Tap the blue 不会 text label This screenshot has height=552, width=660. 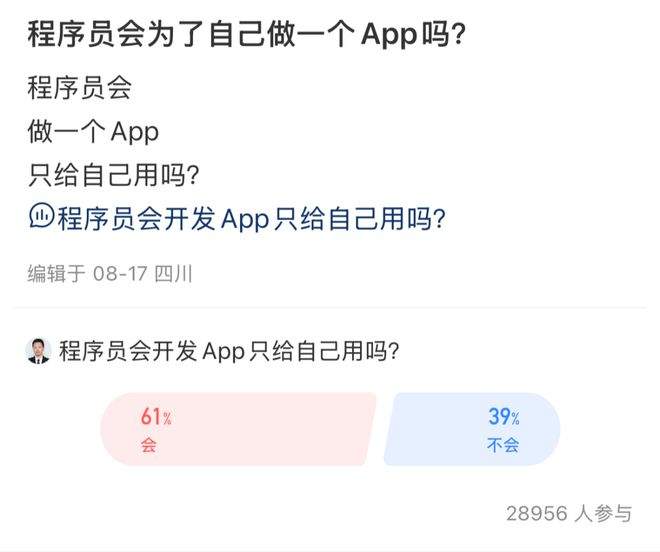tap(503, 445)
